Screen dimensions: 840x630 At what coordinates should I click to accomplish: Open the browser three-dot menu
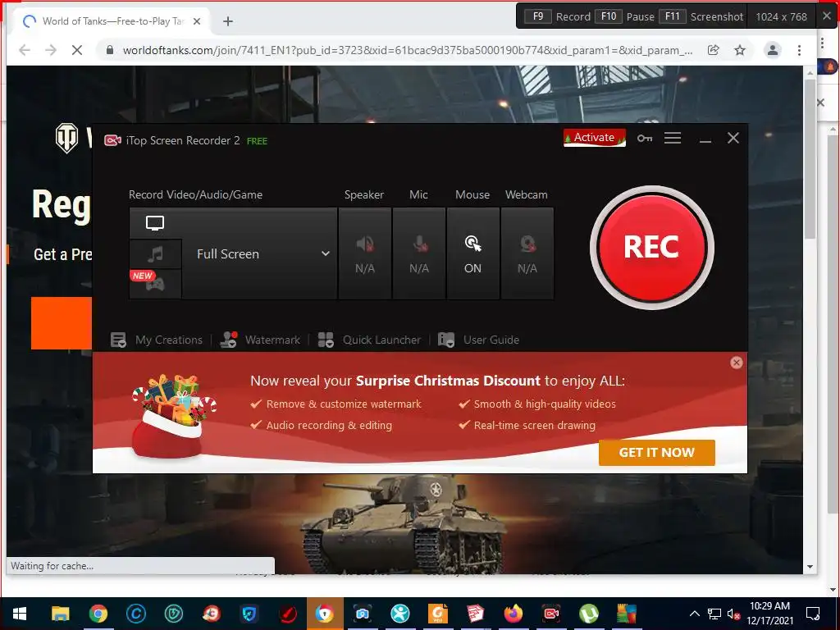point(799,50)
